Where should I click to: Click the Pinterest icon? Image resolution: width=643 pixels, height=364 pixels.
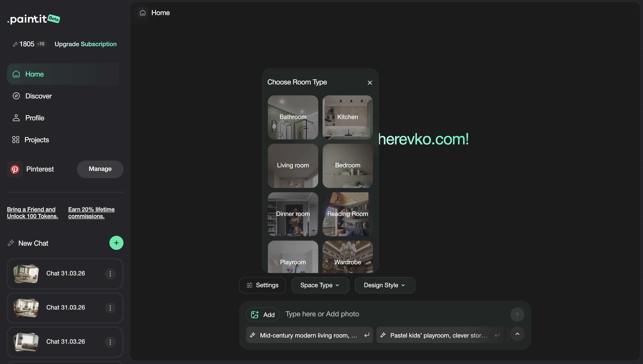point(15,169)
